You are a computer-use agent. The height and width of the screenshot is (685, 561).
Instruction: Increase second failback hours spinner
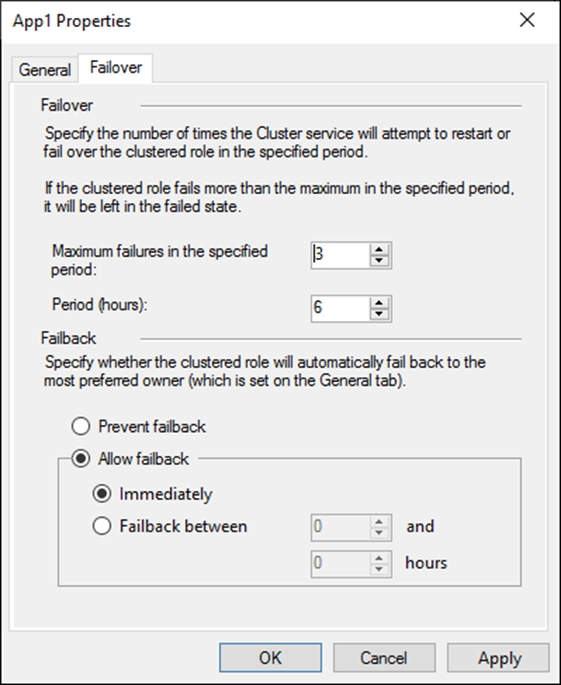point(379,558)
